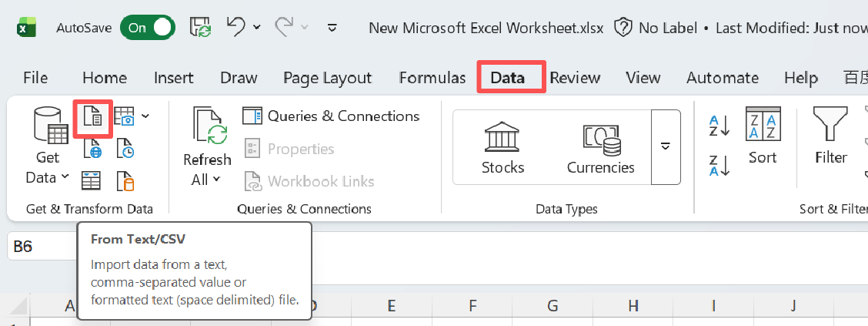Image resolution: width=868 pixels, height=326 pixels.
Task: Open Existing Connections icon
Action: [x=125, y=180]
